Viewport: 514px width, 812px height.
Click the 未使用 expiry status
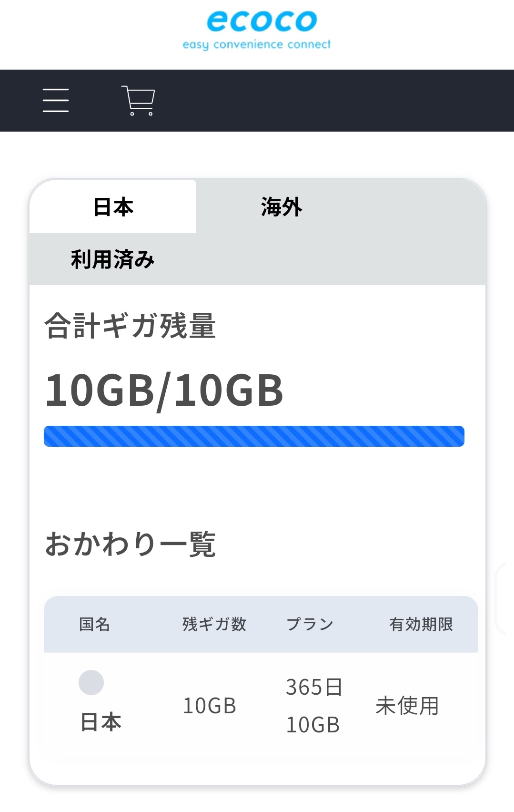407,706
